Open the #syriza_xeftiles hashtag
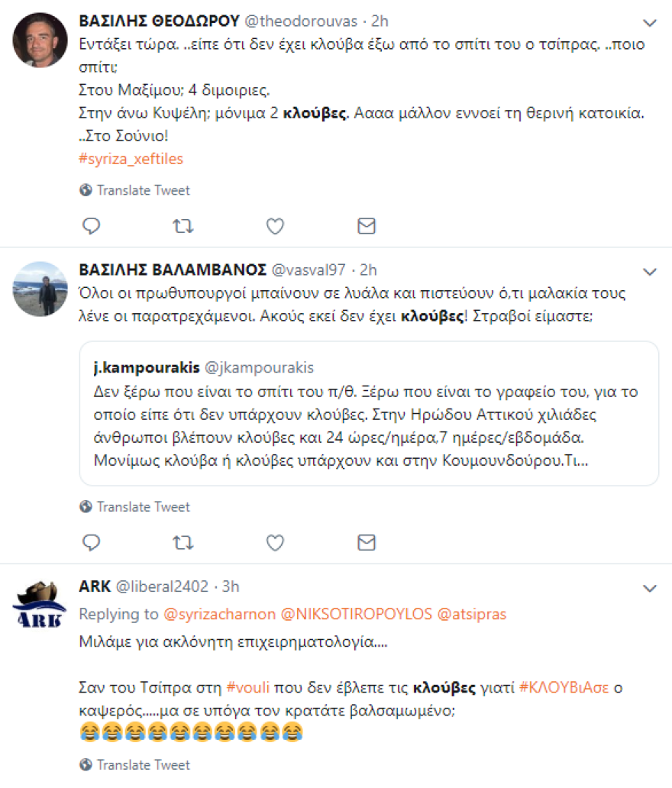The image size is (672, 788). tap(129, 160)
